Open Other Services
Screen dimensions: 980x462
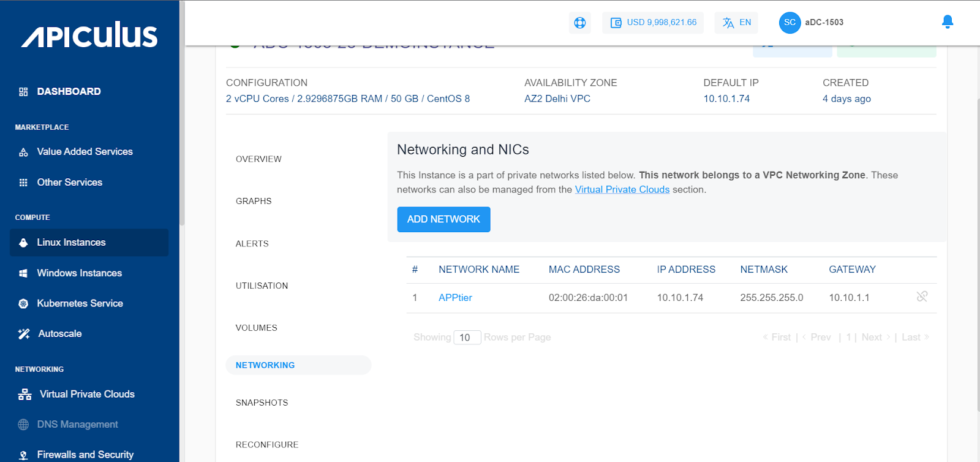tap(69, 182)
